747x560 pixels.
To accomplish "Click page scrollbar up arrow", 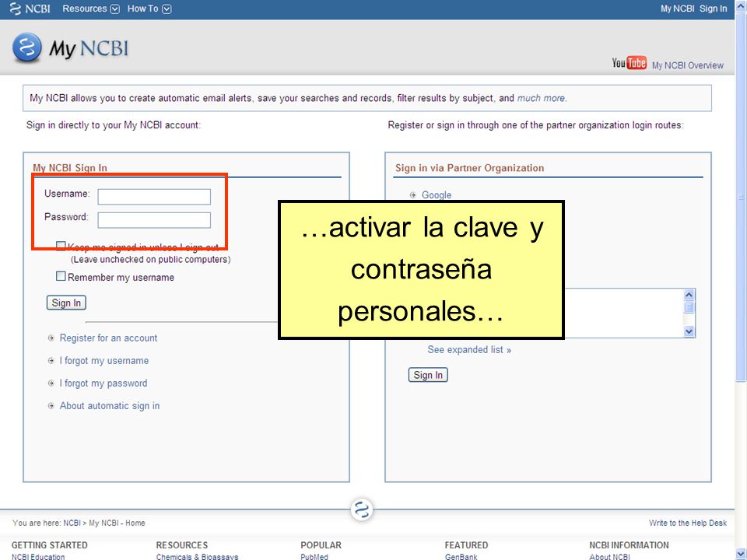I will tap(741, 5).
